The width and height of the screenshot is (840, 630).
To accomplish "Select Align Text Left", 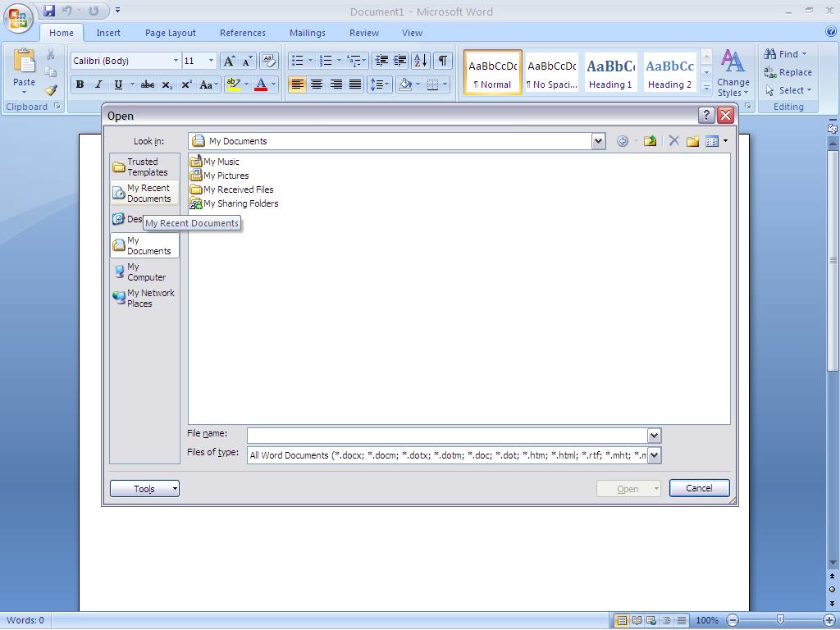I will (x=297, y=84).
